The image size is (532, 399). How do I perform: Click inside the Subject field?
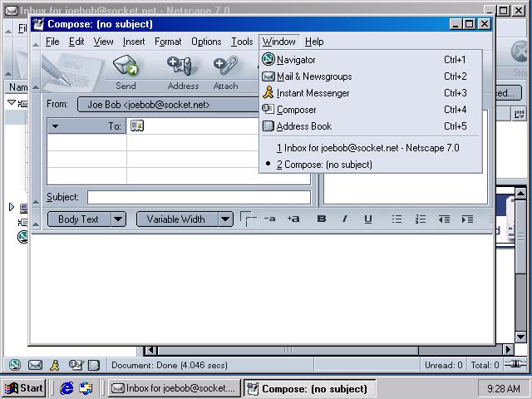click(199, 197)
